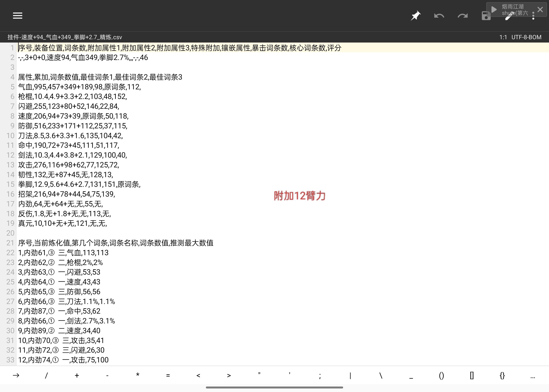Open the UTF-8-BOM encoding selector
549x392 pixels.
point(526,37)
